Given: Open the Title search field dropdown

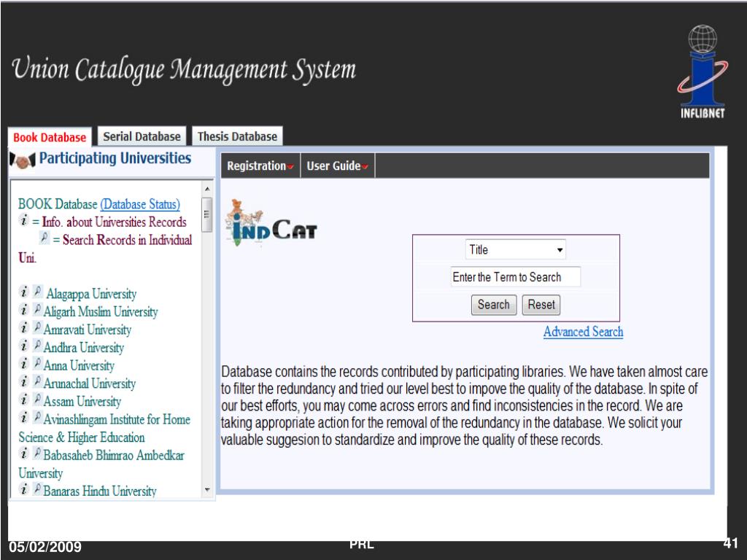Looking at the screenshot, I should (516, 249).
